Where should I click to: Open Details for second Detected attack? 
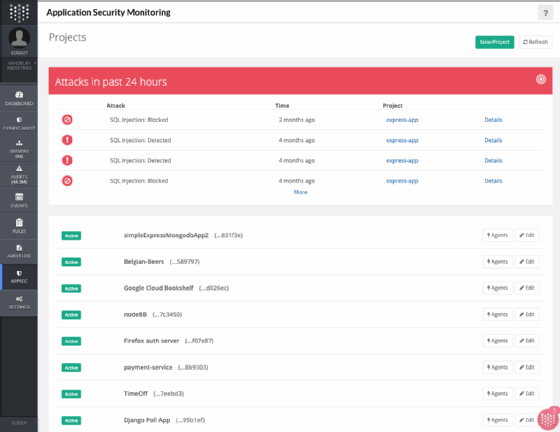[493, 161]
